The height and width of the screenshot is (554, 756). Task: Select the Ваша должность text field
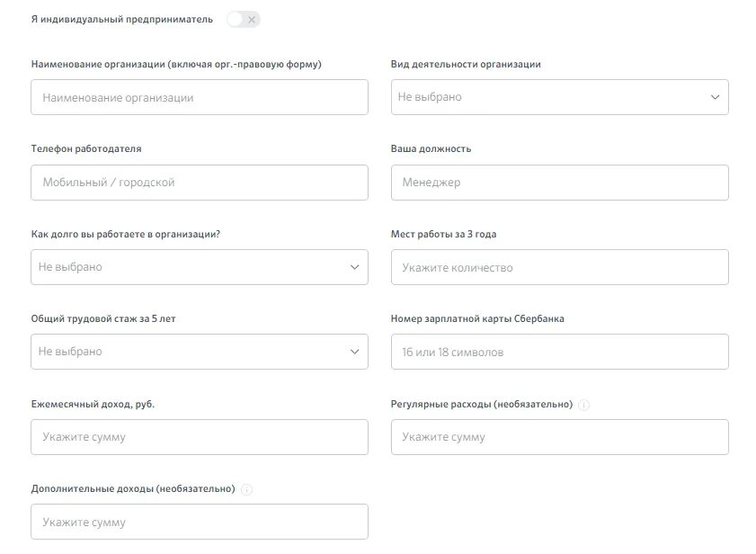click(559, 183)
